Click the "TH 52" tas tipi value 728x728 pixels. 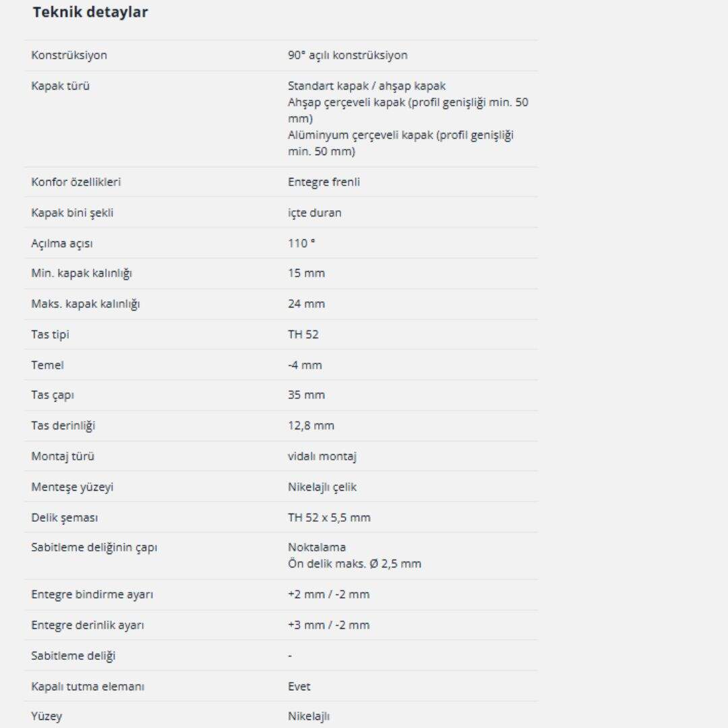[303, 334]
